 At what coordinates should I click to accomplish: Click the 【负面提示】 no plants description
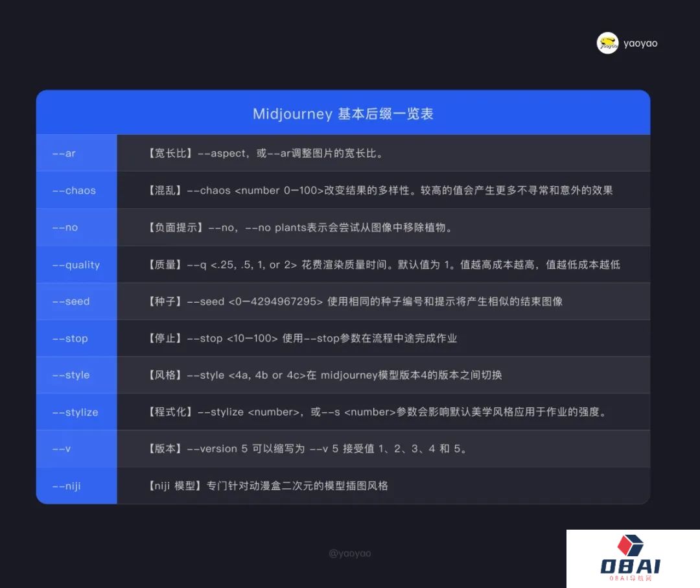pyautogui.click(x=299, y=228)
